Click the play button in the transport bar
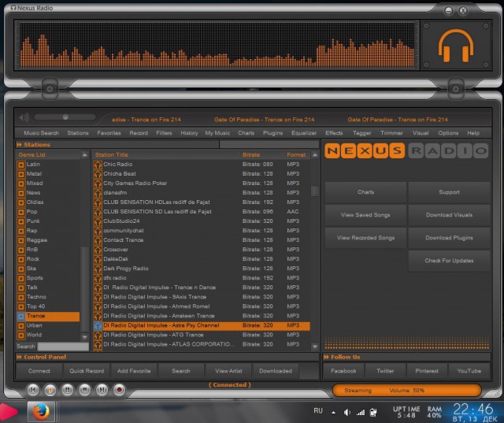The width and height of the screenshot is (504, 423). click(x=50, y=390)
